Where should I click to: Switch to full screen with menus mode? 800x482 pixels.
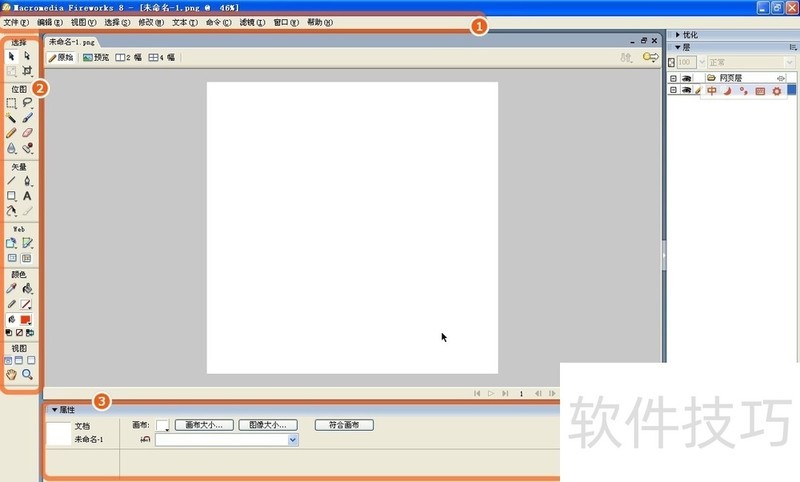[19, 360]
